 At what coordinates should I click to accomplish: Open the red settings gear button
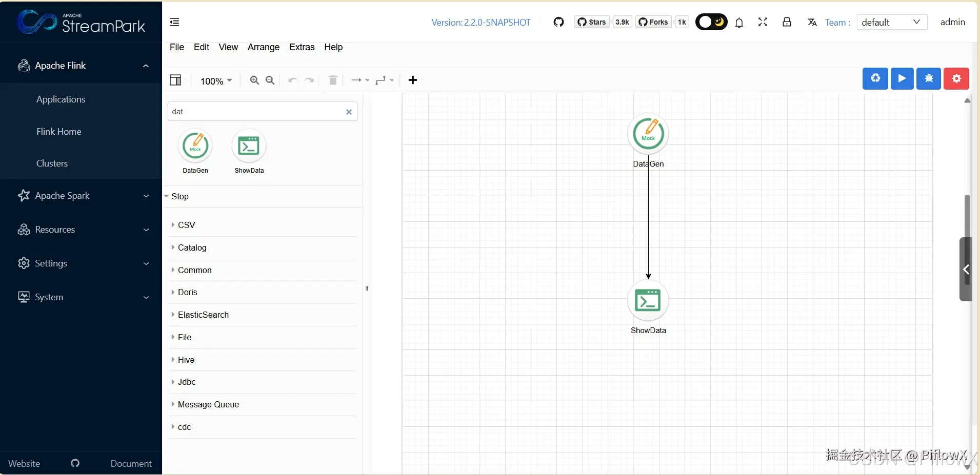click(956, 78)
